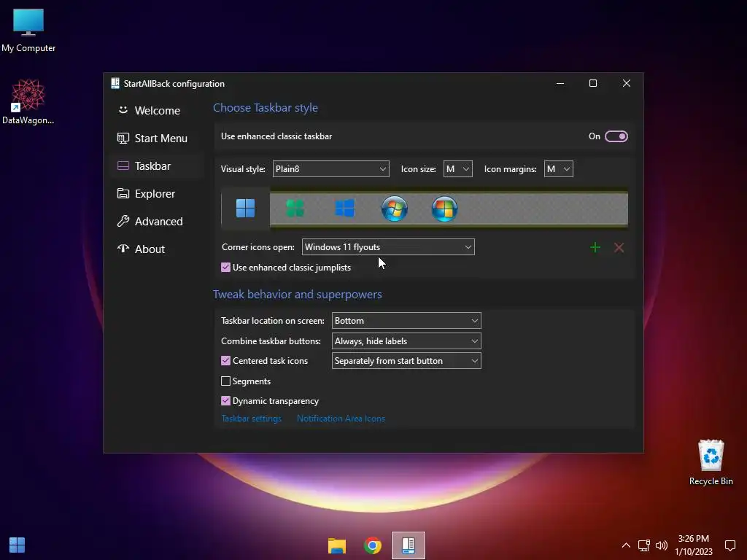Open the network tray icon
747x560 pixels.
tap(643, 545)
